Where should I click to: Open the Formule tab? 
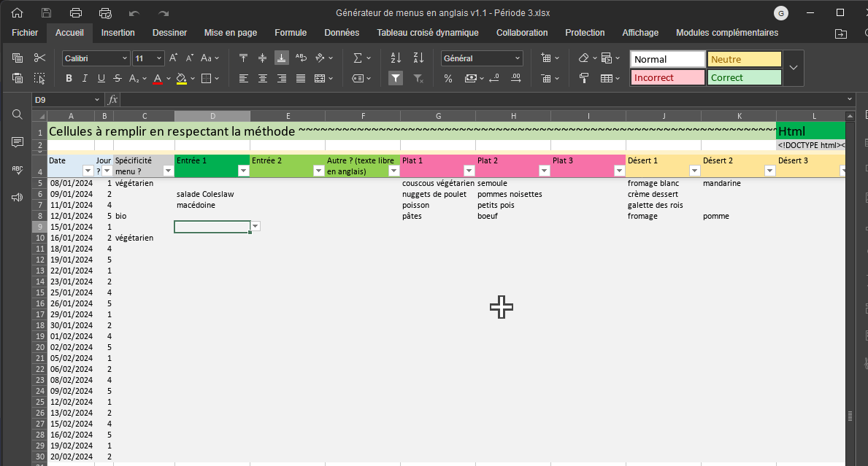[291, 33]
